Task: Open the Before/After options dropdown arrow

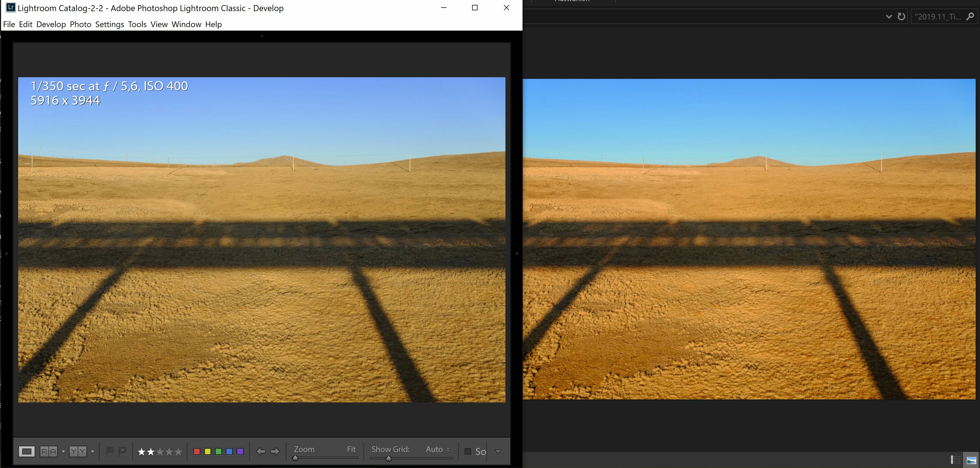Action: point(92,451)
